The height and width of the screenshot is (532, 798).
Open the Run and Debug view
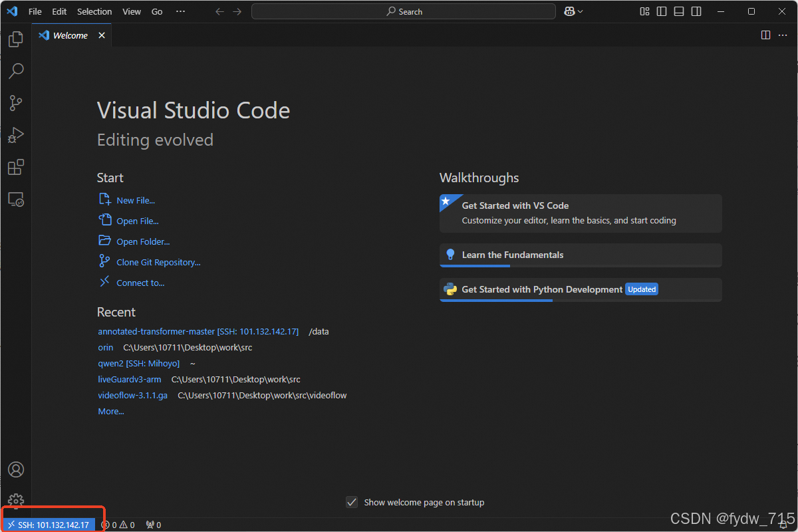16,135
